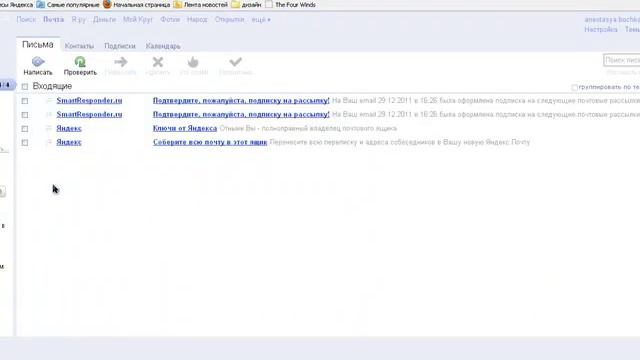Viewport: 640px width, 360px height.
Task: Open Фотки in top navigation
Action: 170,20
